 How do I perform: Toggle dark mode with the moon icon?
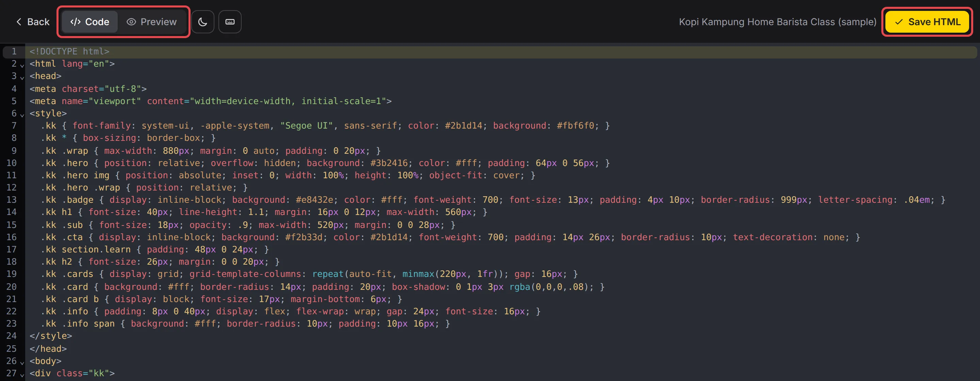203,22
